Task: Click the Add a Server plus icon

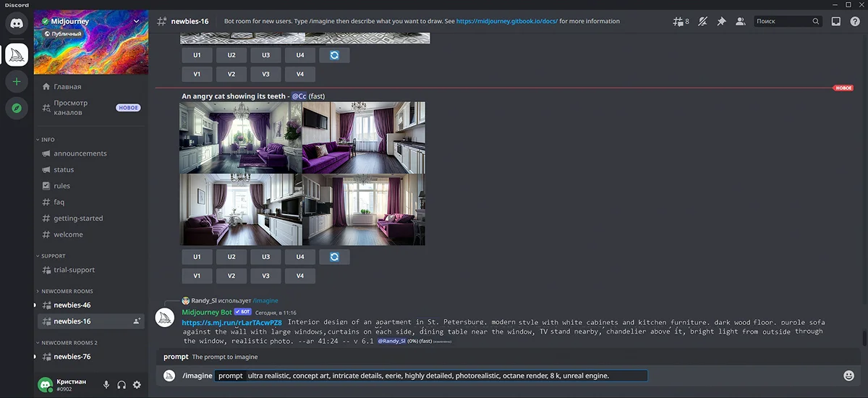Action: coord(17,82)
